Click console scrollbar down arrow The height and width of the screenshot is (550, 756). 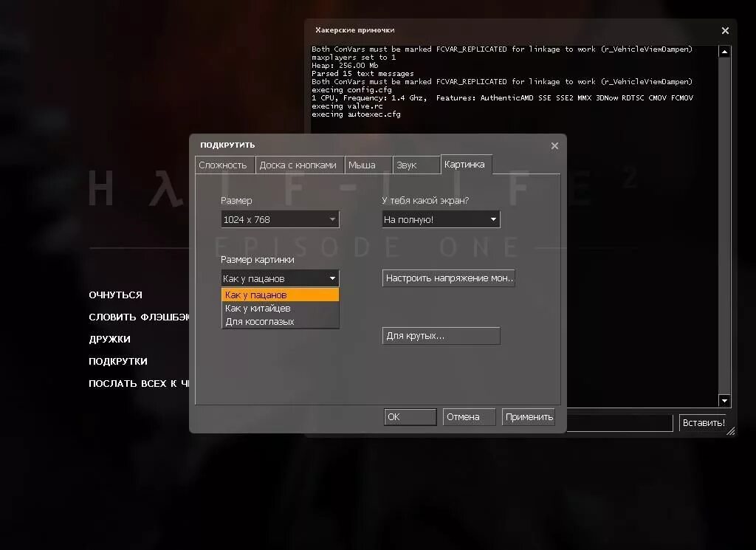point(724,401)
